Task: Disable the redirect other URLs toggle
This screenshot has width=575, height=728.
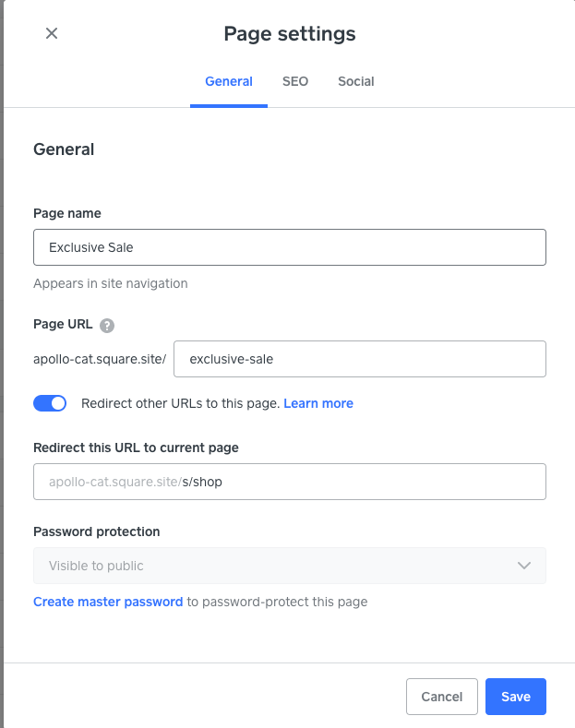Action: pyautogui.click(x=50, y=403)
